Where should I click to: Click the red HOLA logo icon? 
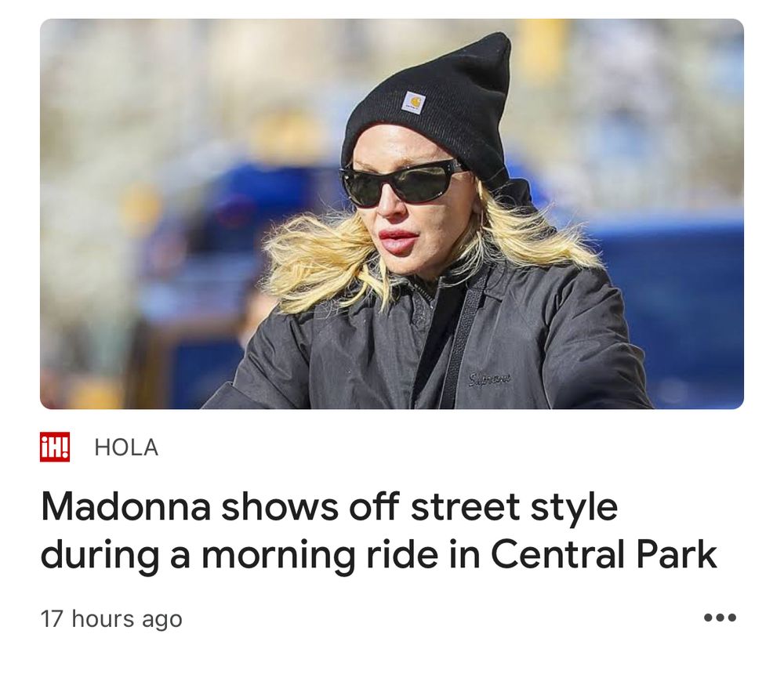pos(55,447)
